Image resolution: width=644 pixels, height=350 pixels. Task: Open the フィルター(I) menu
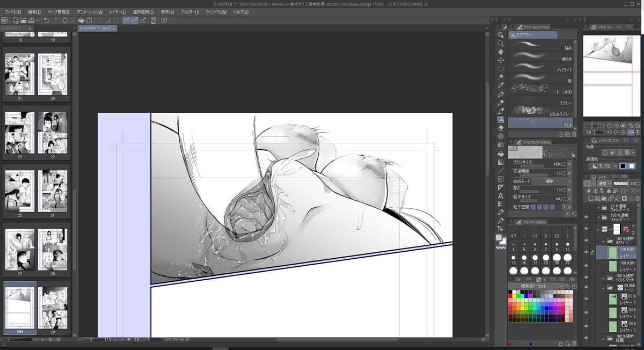point(189,12)
